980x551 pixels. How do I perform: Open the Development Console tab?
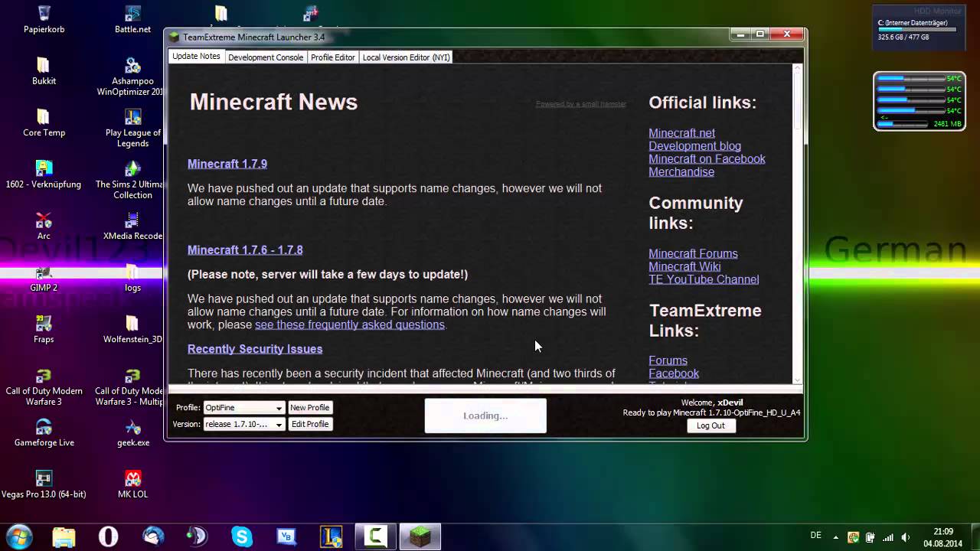click(x=266, y=57)
